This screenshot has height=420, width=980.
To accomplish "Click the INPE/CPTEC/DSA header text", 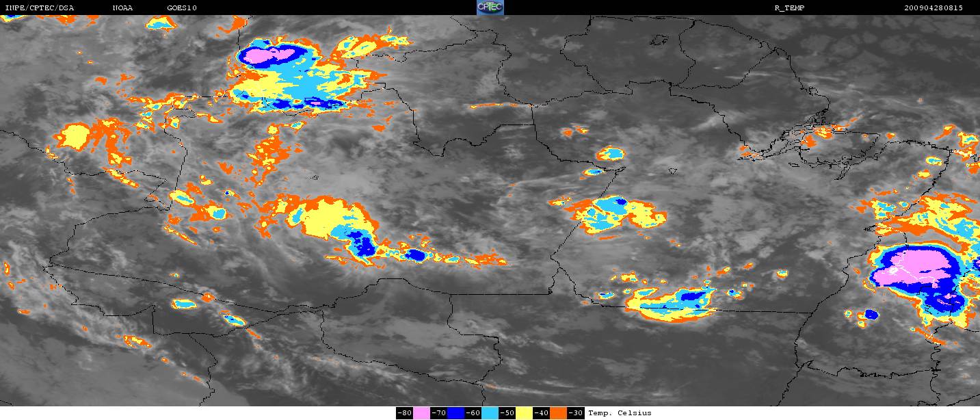I will tap(40, 8).
